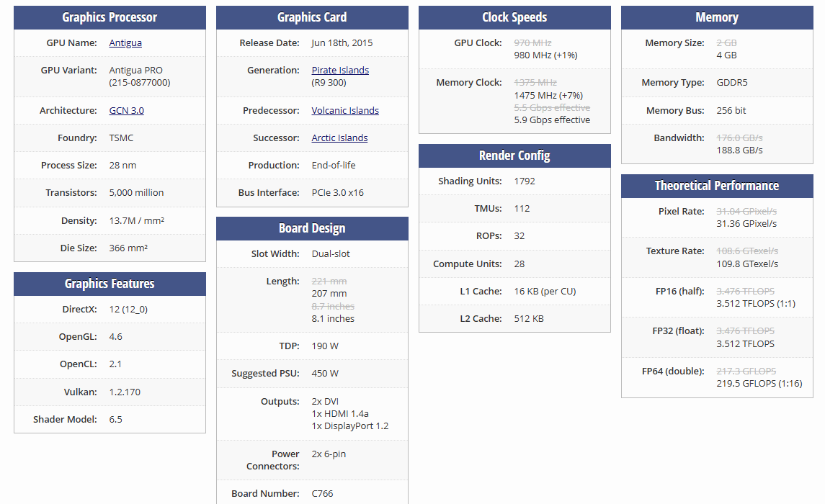Select the 4 GB memory size value
825x504 pixels.
[x=726, y=55]
